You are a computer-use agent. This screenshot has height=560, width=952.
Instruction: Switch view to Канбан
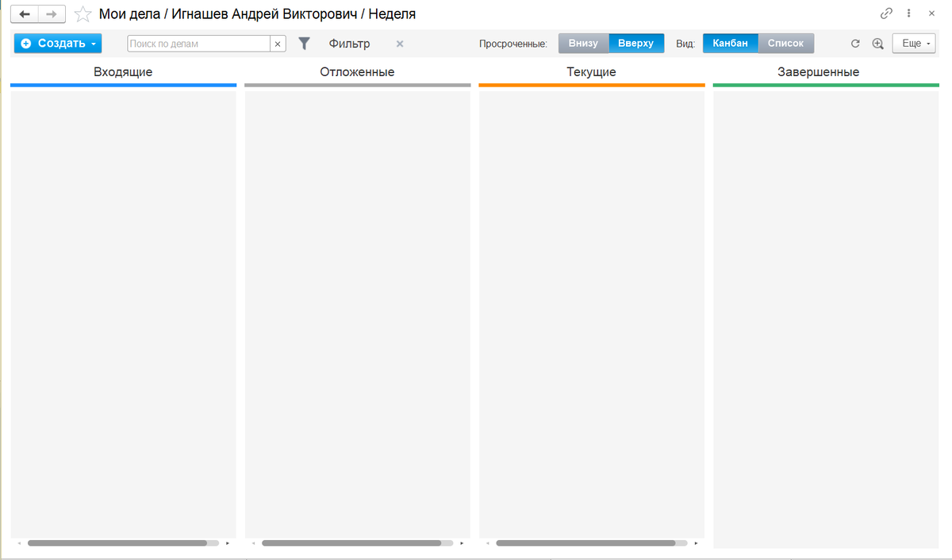click(x=730, y=44)
